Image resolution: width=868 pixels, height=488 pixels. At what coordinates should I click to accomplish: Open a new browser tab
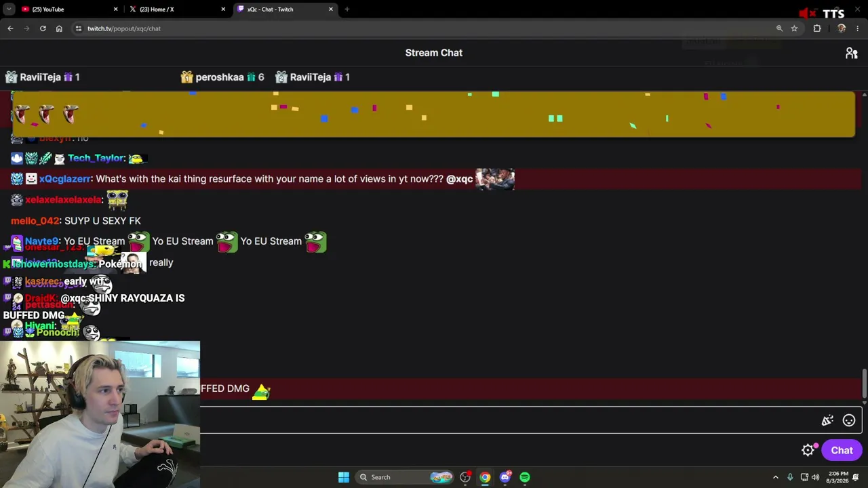tap(347, 9)
